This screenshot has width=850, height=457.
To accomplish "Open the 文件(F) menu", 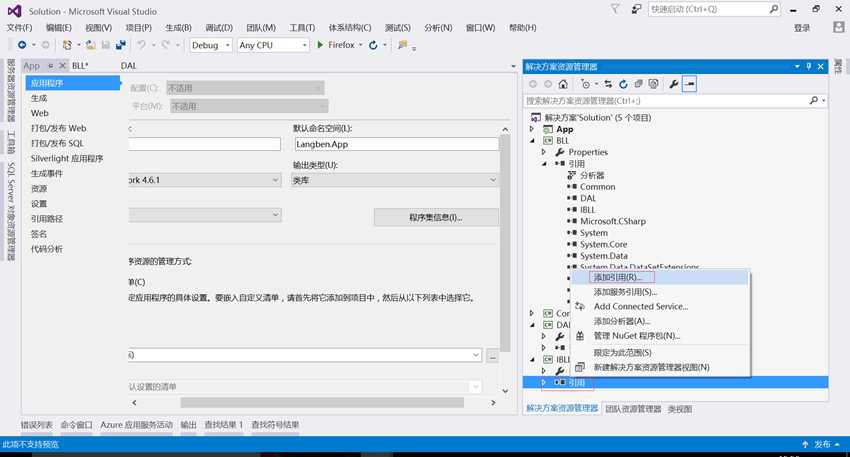I will tap(20, 27).
